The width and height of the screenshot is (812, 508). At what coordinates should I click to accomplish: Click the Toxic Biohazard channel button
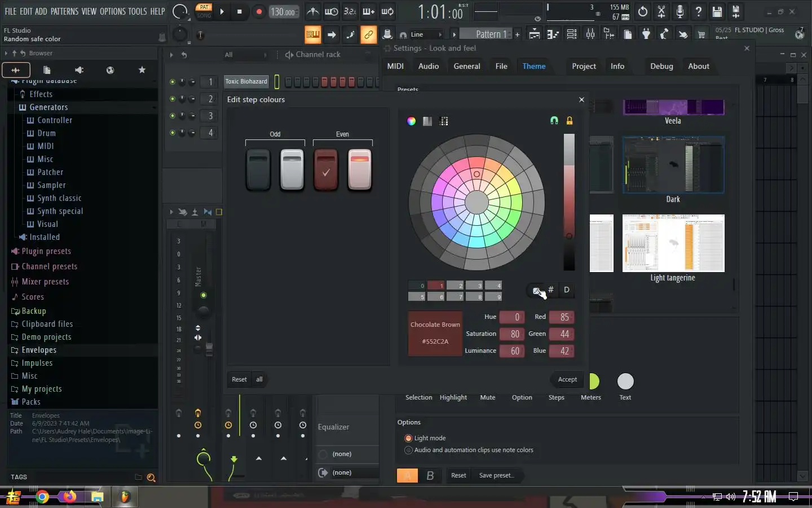click(x=246, y=82)
